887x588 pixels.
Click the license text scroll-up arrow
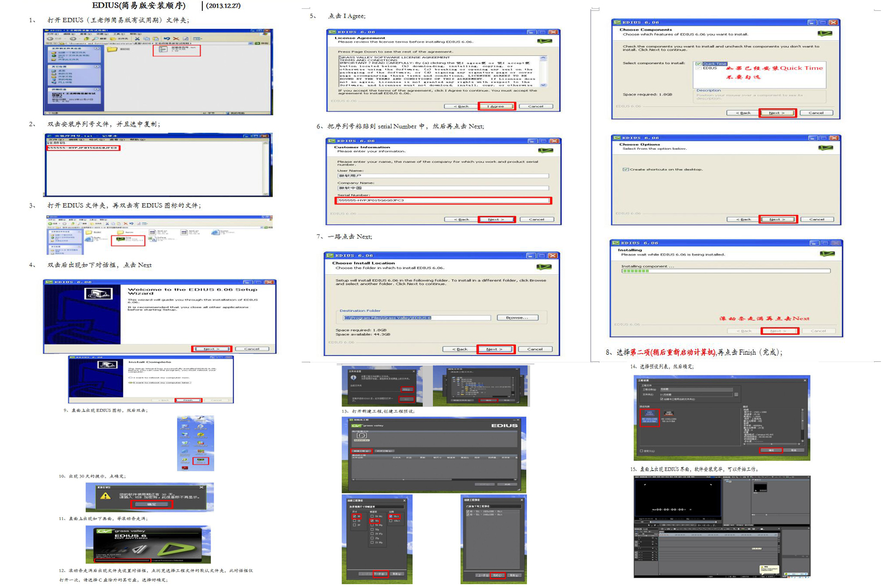click(543, 58)
